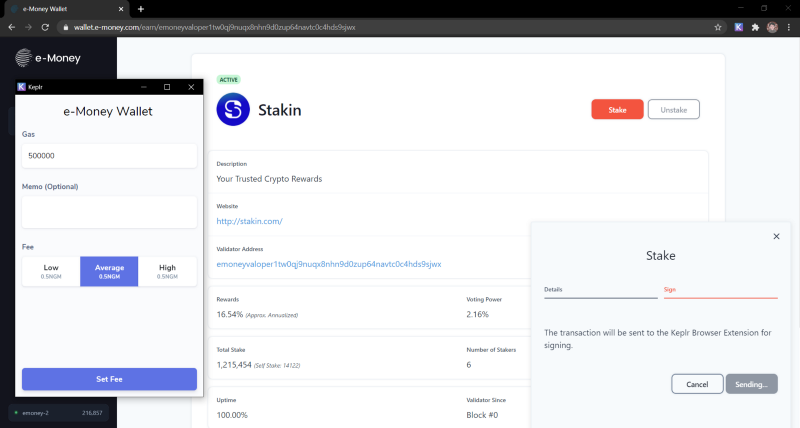
Task: Click the Unstake button
Action: (x=673, y=110)
